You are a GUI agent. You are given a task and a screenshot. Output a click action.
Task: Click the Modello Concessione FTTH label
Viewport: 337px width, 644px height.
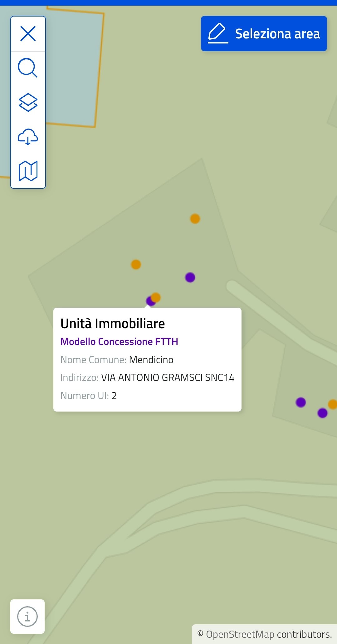coord(119,342)
